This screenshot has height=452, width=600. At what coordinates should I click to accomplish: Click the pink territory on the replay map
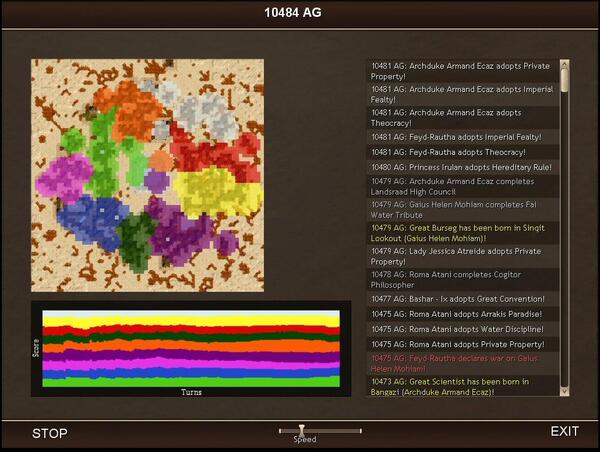point(65,178)
